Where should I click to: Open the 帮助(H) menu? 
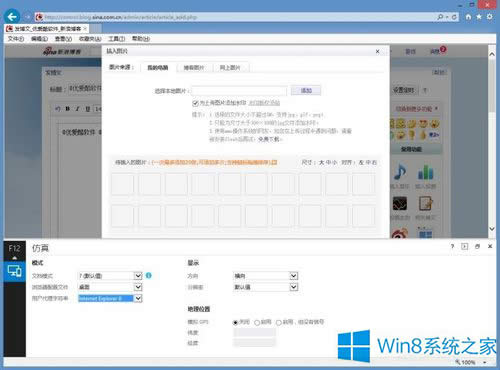[x=141, y=39]
